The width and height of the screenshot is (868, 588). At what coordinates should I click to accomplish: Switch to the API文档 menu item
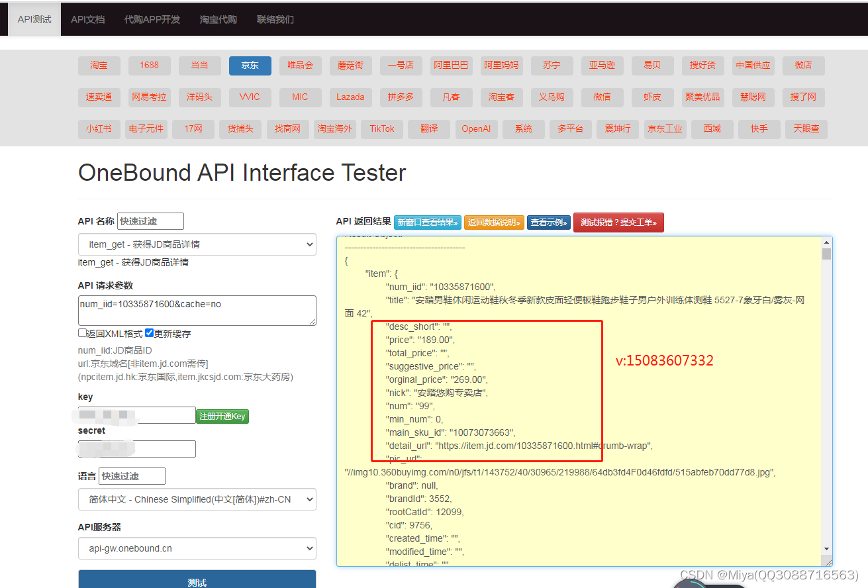(87, 19)
